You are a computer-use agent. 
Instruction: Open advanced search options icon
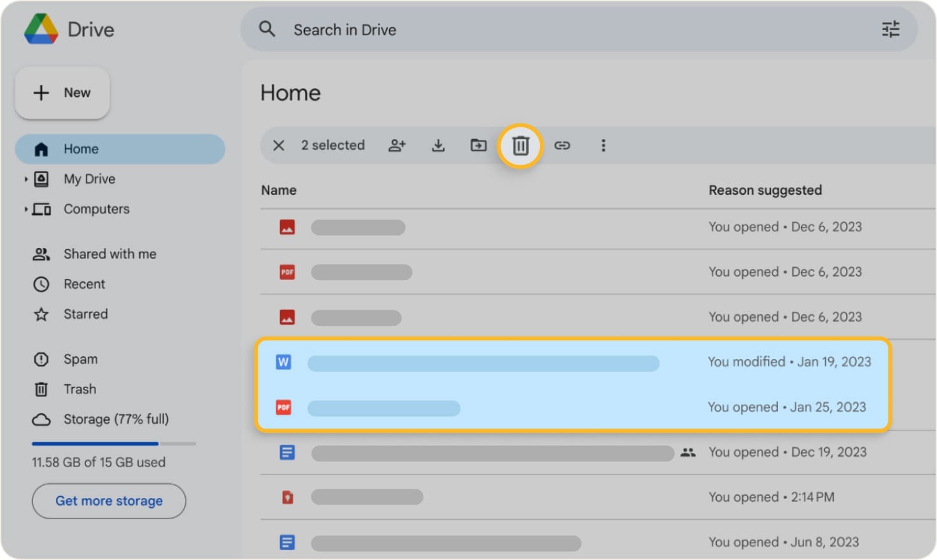click(x=891, y=29)
